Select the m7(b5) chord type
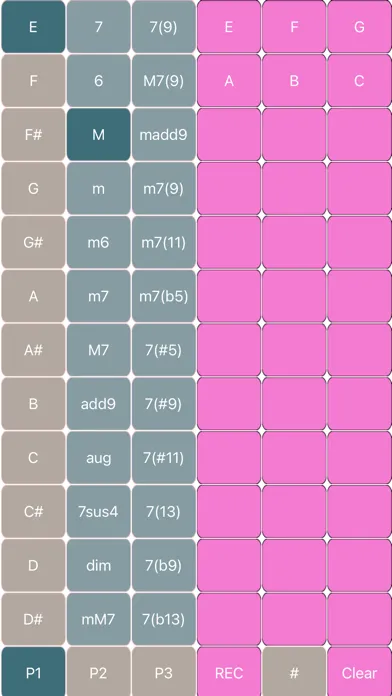This screenshot has width=392, height=696. pyautogui.click(x=164, y=296)
